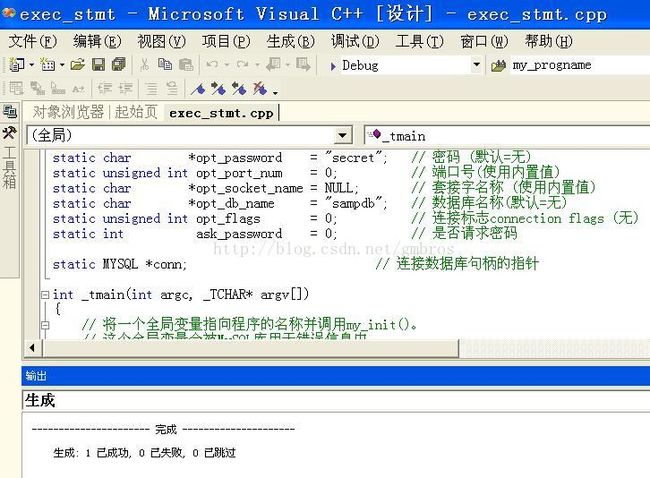Image resolution: width=650 pixels, height=478 pixels.
Task: Open the 工具(T) menu
Action: 420,41
